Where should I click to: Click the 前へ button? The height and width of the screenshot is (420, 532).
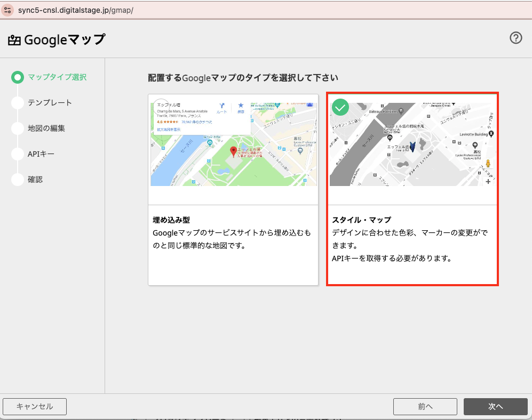point(425,407)
